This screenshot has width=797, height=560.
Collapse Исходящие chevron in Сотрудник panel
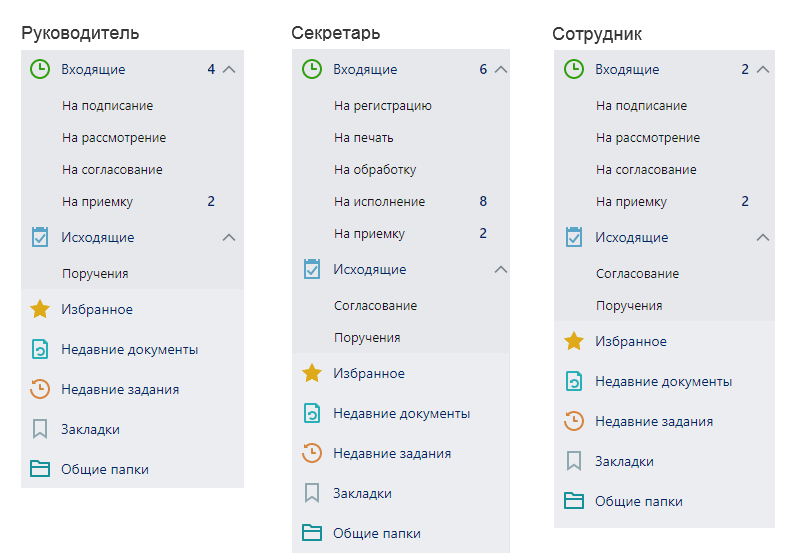click(763, 237)
